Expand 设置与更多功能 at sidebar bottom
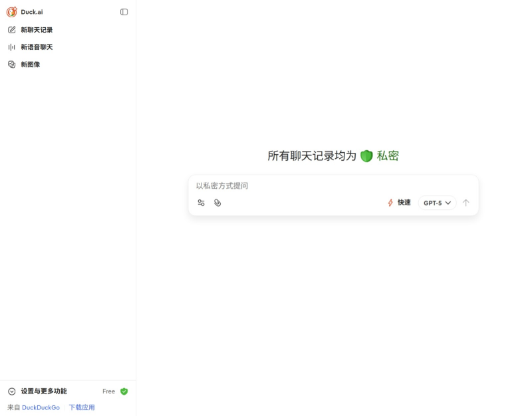 click(43, 391)
